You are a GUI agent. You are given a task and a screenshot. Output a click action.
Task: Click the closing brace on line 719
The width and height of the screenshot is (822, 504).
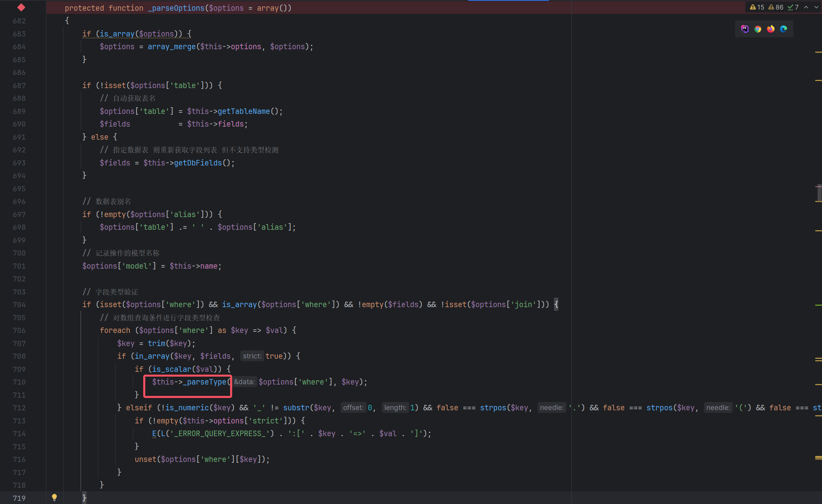(84, 497)
